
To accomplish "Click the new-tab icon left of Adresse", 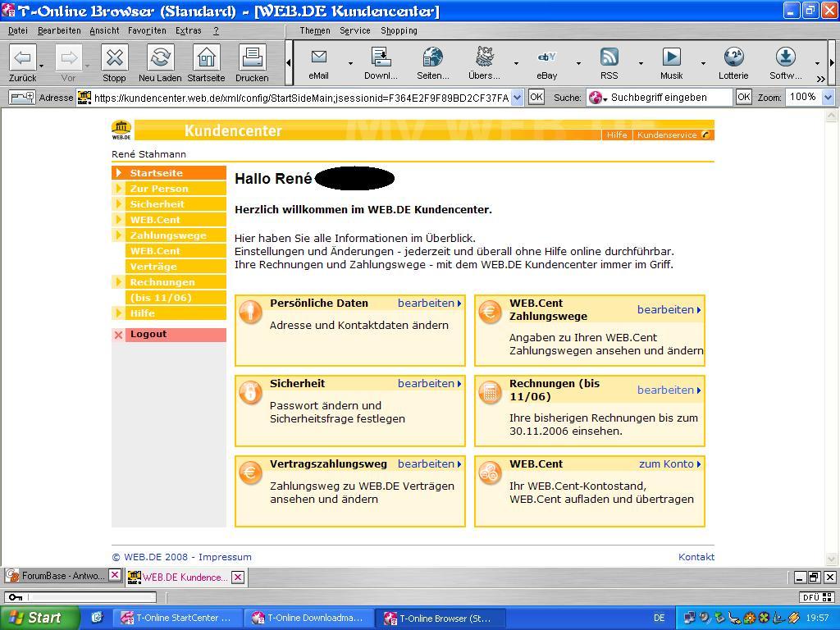I will 22,98.
